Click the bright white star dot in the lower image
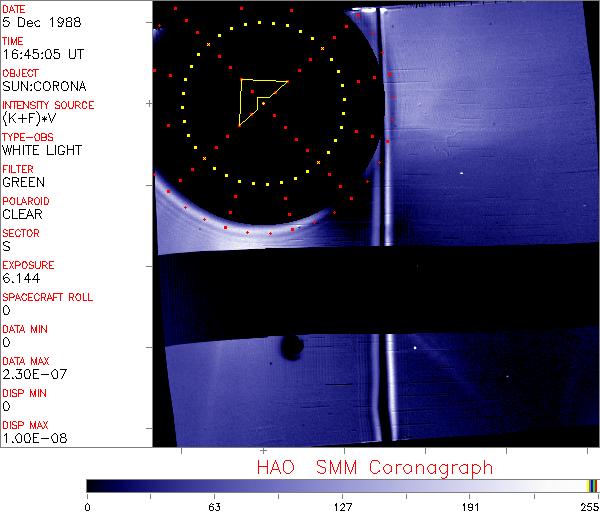 pos(416,348)
